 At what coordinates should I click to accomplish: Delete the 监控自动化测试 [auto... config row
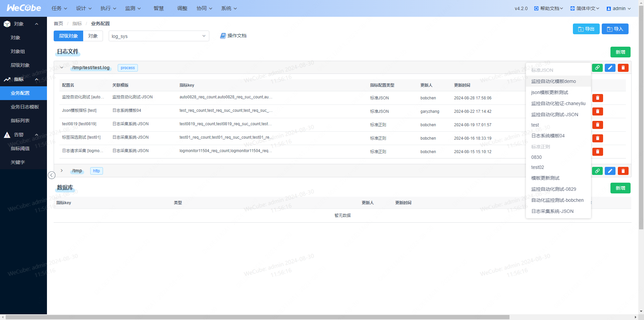[x=598, y=98]
